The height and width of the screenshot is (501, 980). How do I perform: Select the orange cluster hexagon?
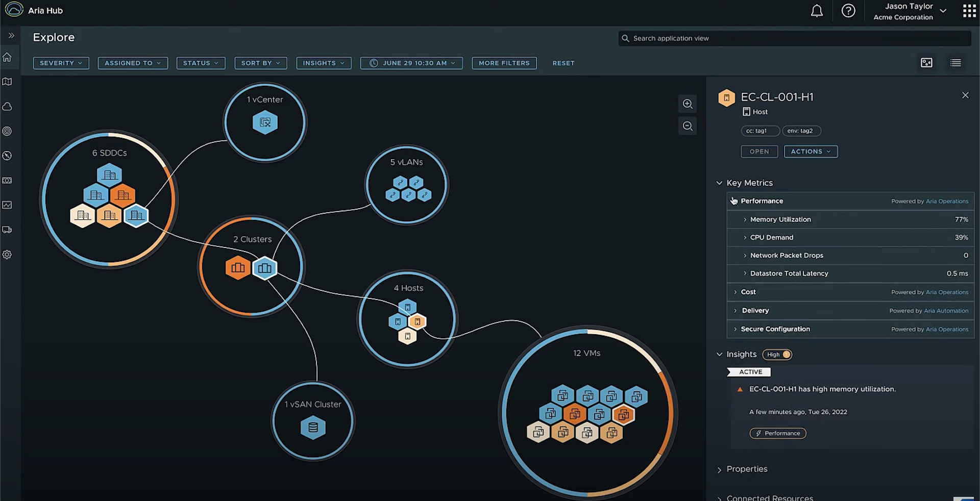point(238,268)
